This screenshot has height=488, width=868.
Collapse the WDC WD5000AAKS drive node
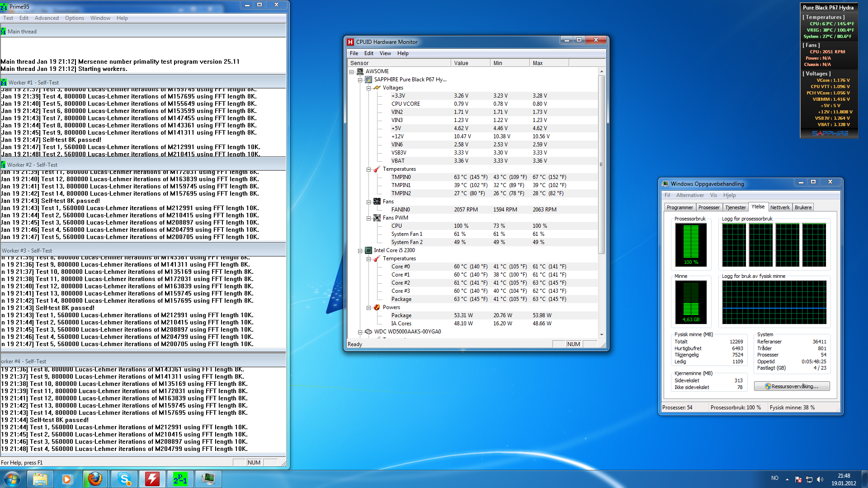360,332
